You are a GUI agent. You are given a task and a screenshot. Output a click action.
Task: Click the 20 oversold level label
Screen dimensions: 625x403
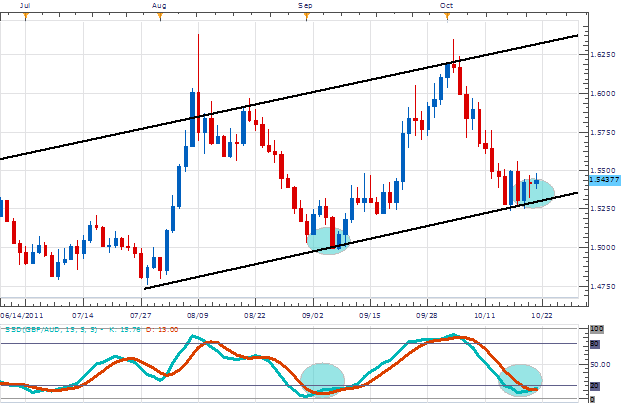594,386
